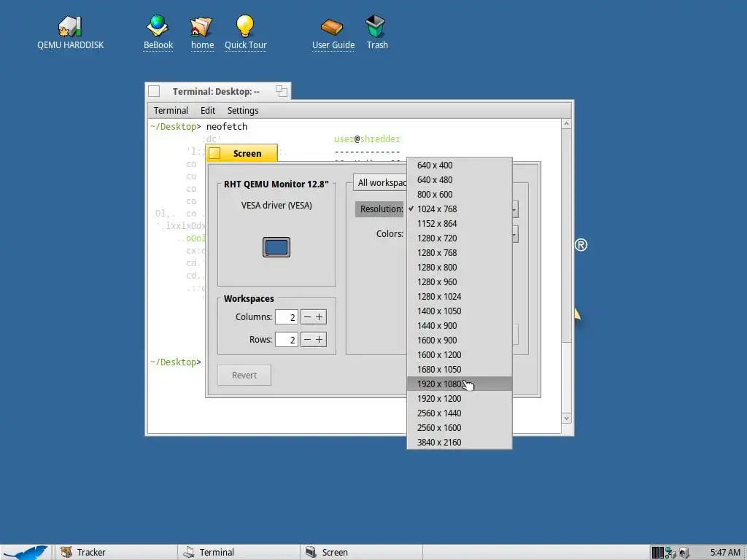Select resolution 1280 x 800
The height and width of the screenshot is (560, 747).
(x=460, y=267)
